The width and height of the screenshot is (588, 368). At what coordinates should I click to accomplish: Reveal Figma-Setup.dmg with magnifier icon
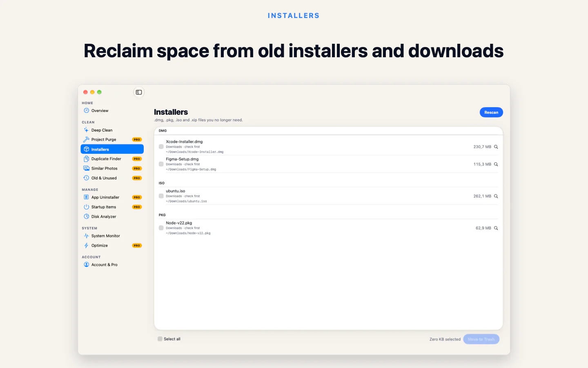(496, 164)
